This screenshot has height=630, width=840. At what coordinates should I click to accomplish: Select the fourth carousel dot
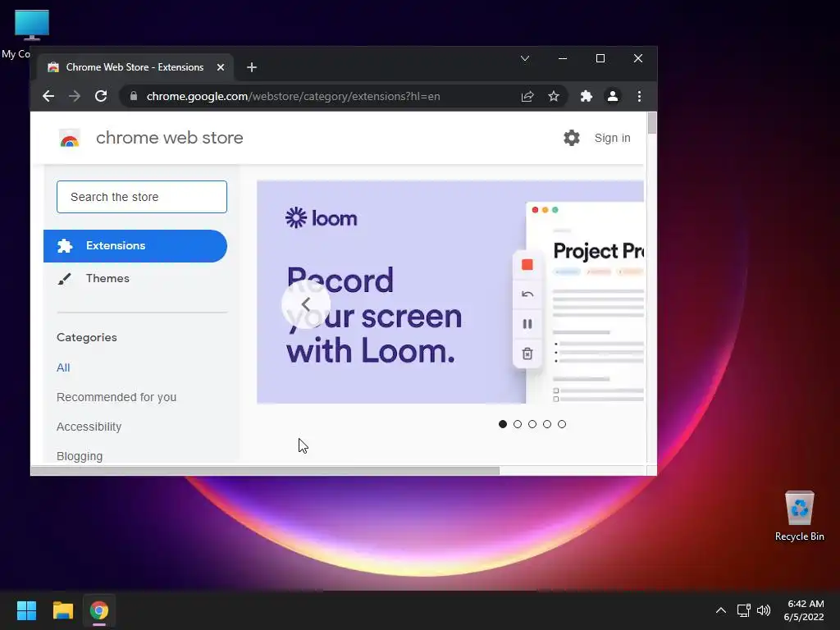point(547,424)
